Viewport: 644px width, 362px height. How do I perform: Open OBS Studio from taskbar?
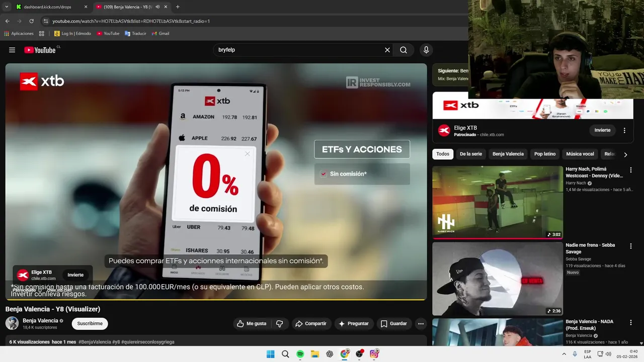359,354
